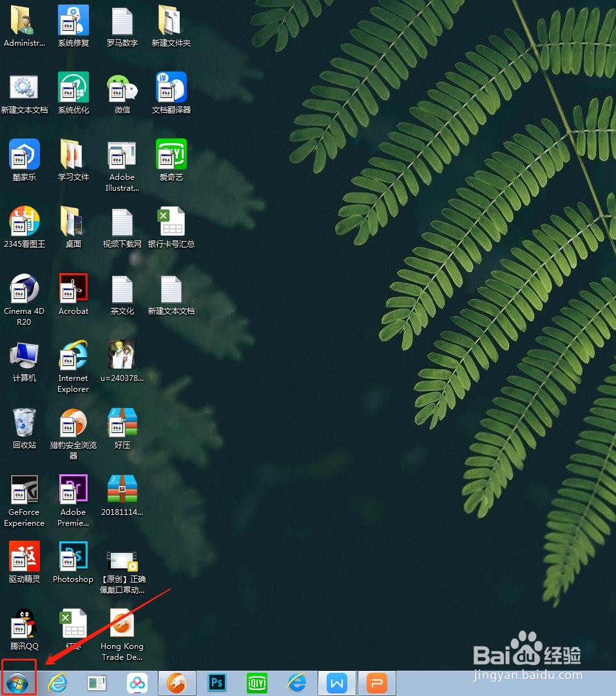The image size is (616, 696).
Task: Select the 学习文件 folder
Action: point(73,160)
